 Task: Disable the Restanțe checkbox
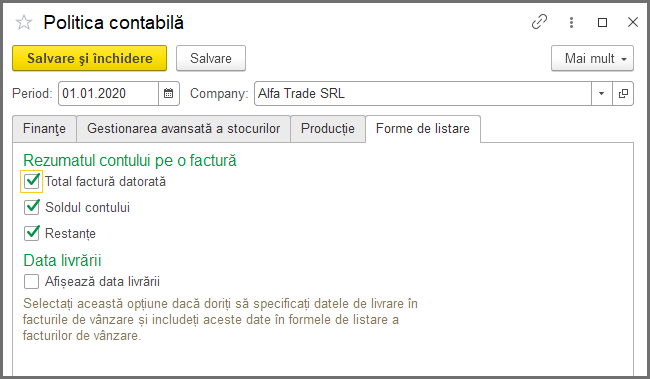(x=32, y=233)
